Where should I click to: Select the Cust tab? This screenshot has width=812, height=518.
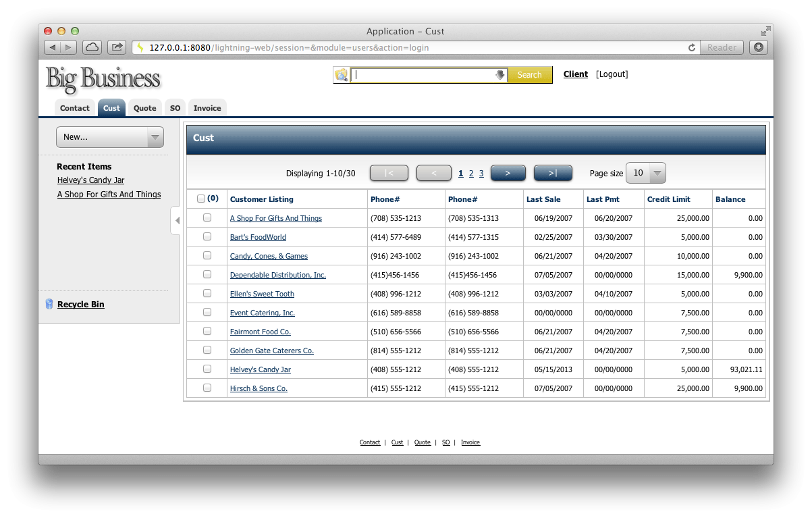coord(111,108)
